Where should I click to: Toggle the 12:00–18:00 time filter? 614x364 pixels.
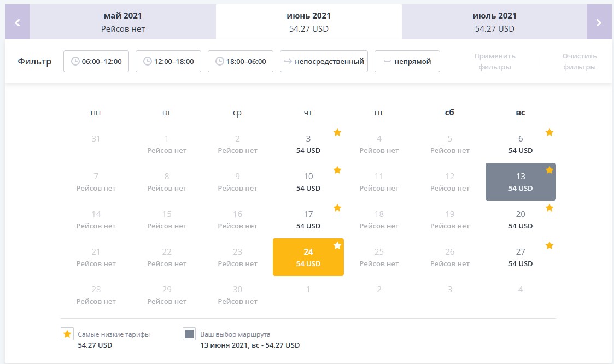coord(168,61)
